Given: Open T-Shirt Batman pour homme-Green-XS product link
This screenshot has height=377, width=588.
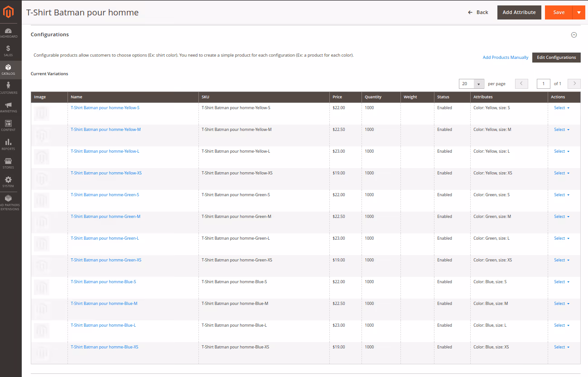Looking at the screenshot, I should (106, 260).
